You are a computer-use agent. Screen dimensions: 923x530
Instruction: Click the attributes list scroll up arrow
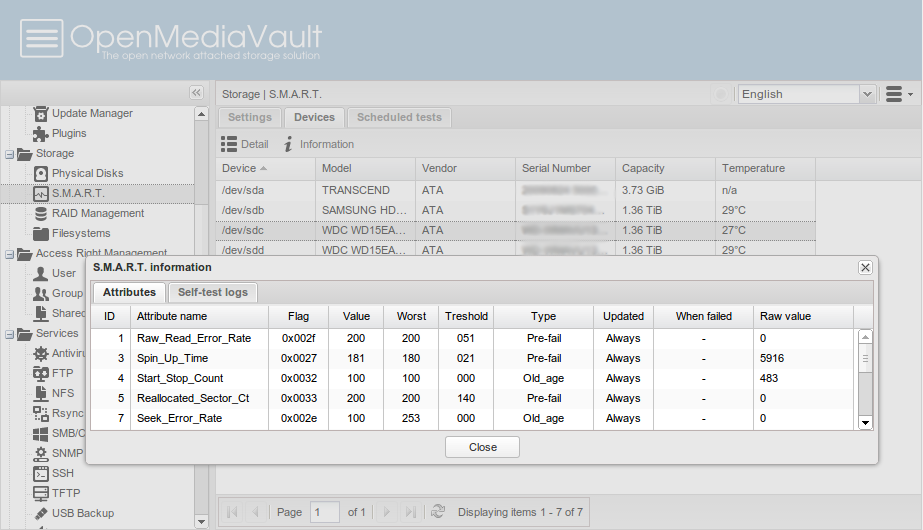pos(865,337)
